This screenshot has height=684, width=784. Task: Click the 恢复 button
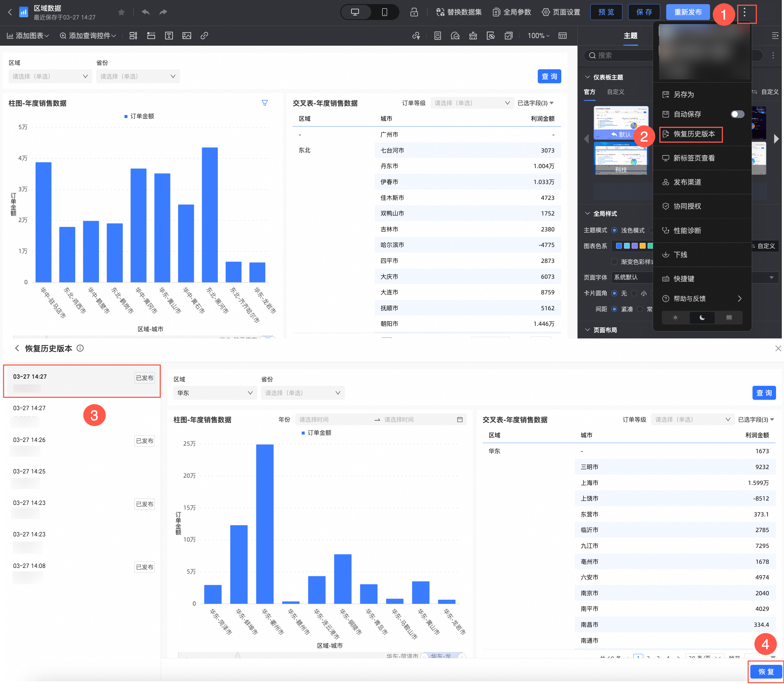pos(766,671)
